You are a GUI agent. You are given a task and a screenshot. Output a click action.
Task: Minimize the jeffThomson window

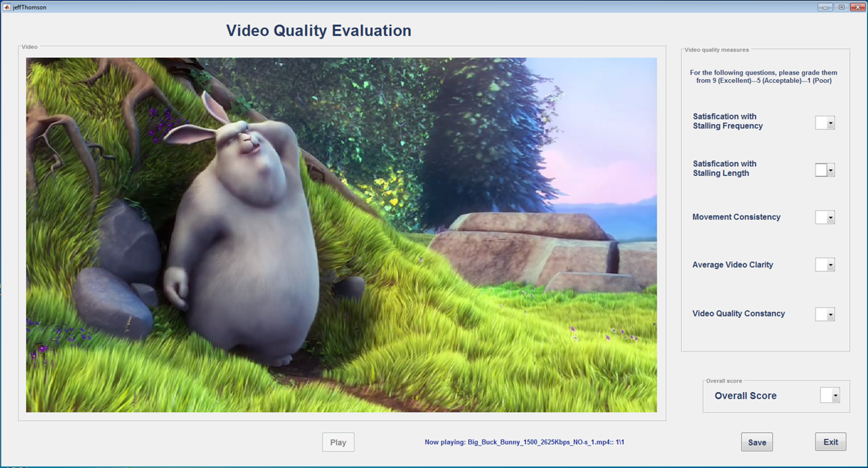[x=825, y=7]
